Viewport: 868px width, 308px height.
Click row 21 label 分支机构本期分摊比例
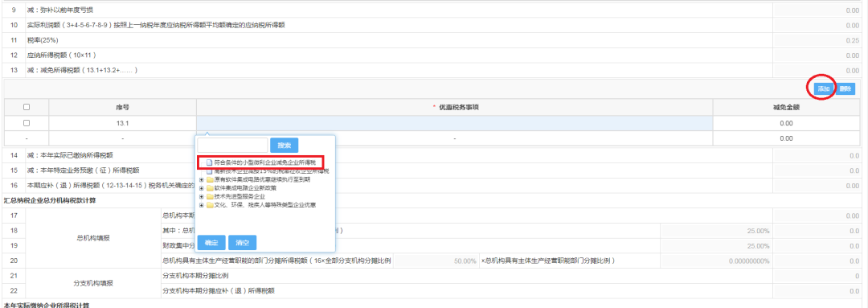195,275
